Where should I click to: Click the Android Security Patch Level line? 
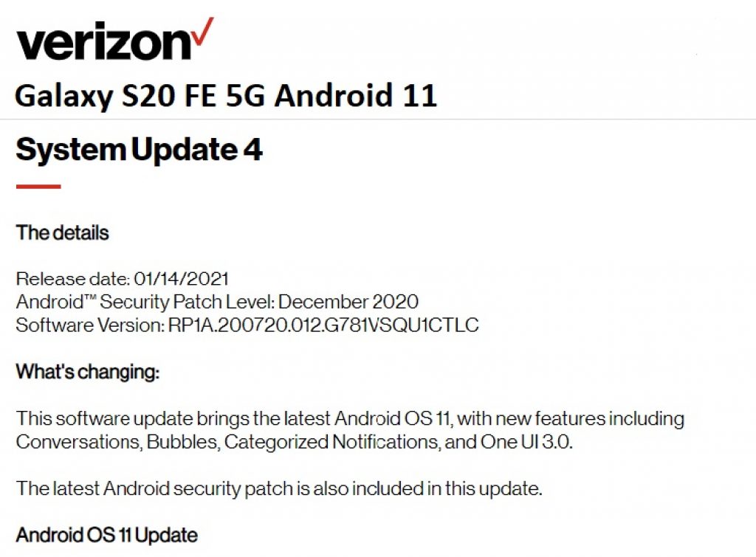(x=217, y=302)
